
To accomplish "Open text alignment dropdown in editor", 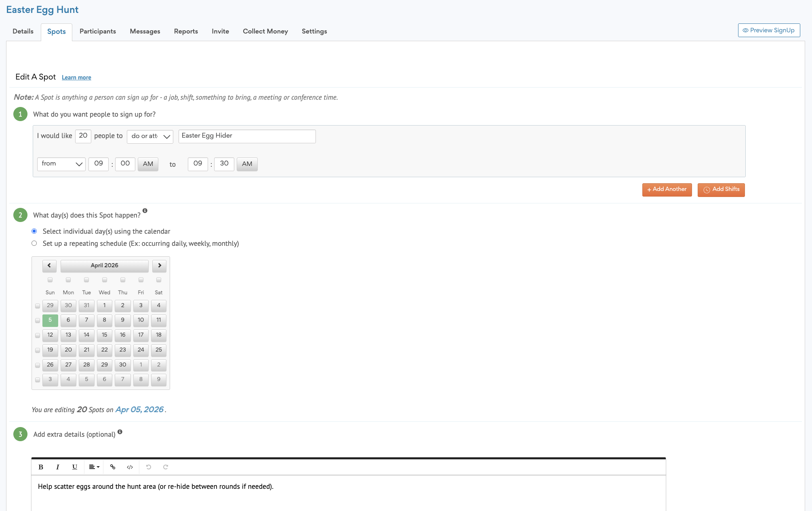I will [94, 467].
